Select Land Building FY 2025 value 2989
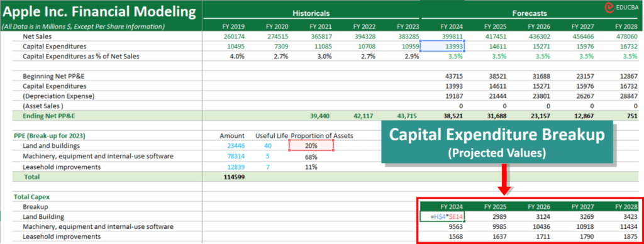The width and height of the screenshot is (644, 244). [499, 216]
